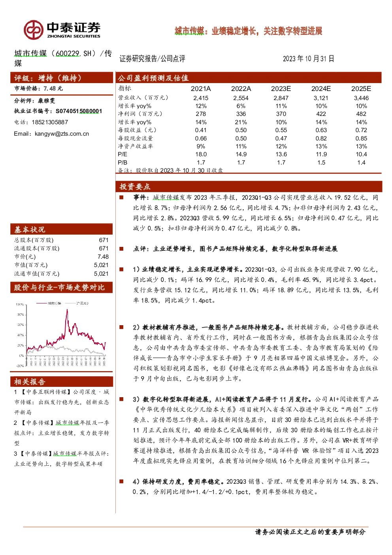This screenshot has height=555, width=392.
Task: Click the red bullet beside 教材教辅有序推进 paragraph
Action: [122, 327]
